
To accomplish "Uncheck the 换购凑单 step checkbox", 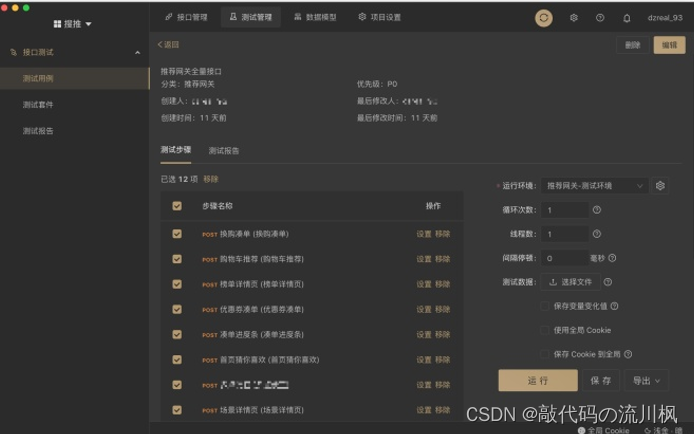I will pos(177,234).
